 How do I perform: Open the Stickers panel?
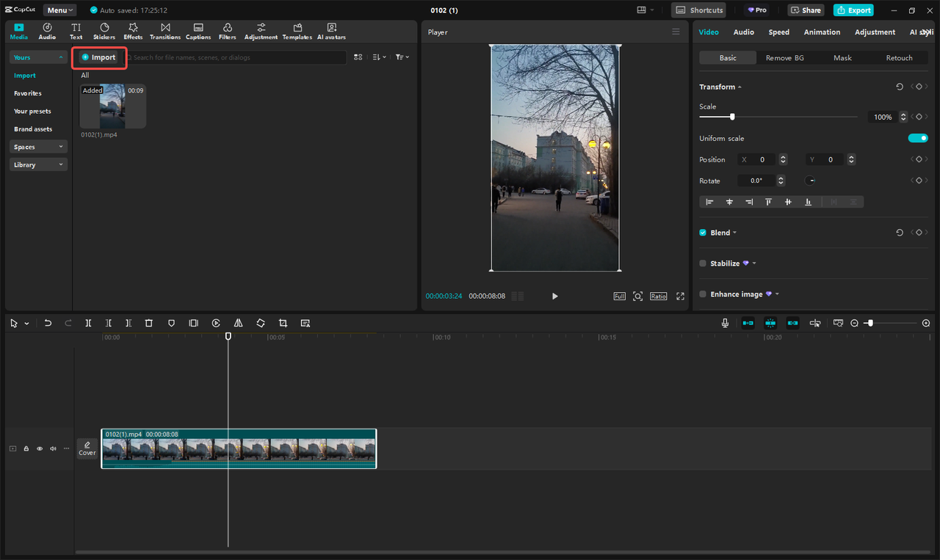pyautogui.click(x=104, y=30)
